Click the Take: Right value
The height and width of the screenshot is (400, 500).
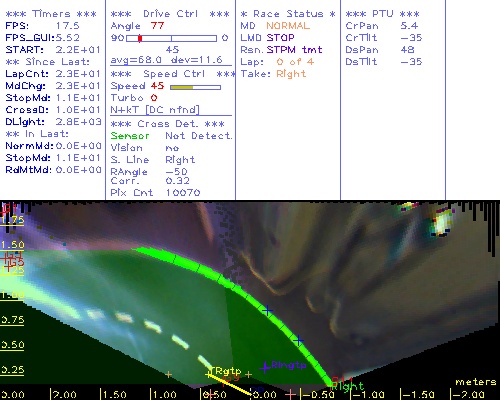pos(291,74)
